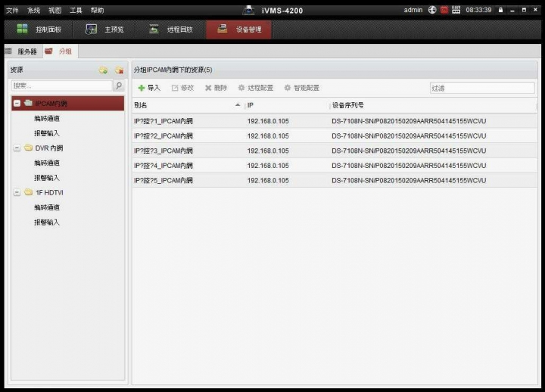Click the folder icon beside DVR 内网

pyautogui.click(x=29, y=148)
